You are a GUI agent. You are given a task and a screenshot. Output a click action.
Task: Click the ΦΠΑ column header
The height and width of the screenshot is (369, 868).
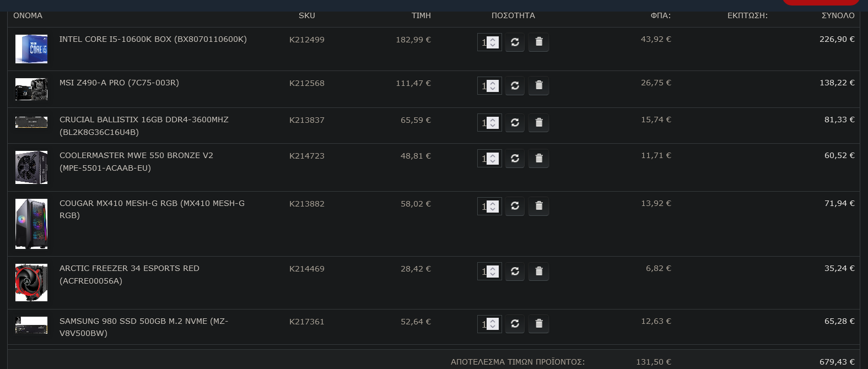(661, 15)
